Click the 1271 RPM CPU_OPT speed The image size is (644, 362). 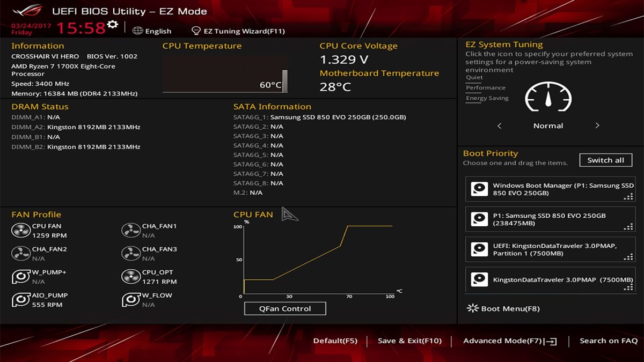(x=159, y=282)
